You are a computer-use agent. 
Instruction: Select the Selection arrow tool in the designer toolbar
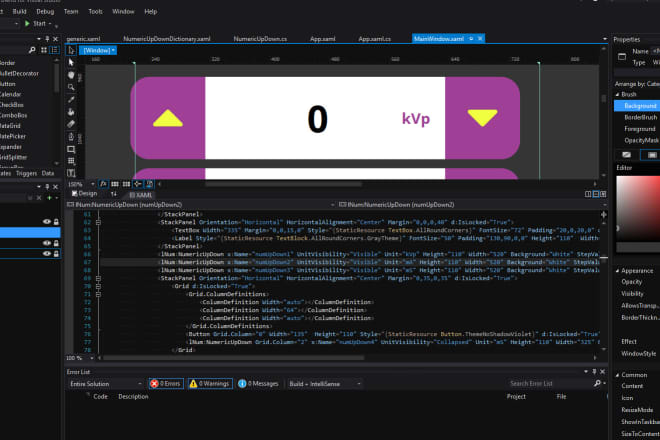tap(71, 51)
